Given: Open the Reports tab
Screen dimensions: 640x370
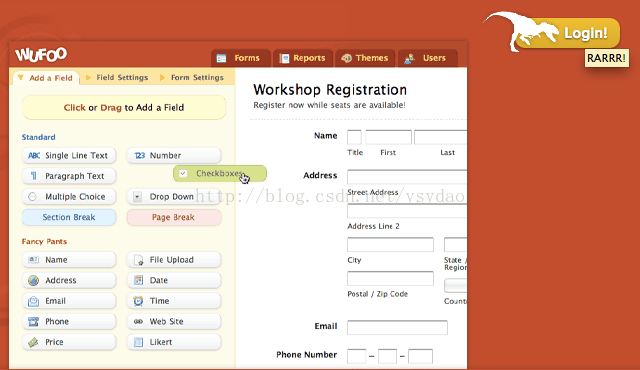Looking at the screenshot, I should [x=303, y=58].
